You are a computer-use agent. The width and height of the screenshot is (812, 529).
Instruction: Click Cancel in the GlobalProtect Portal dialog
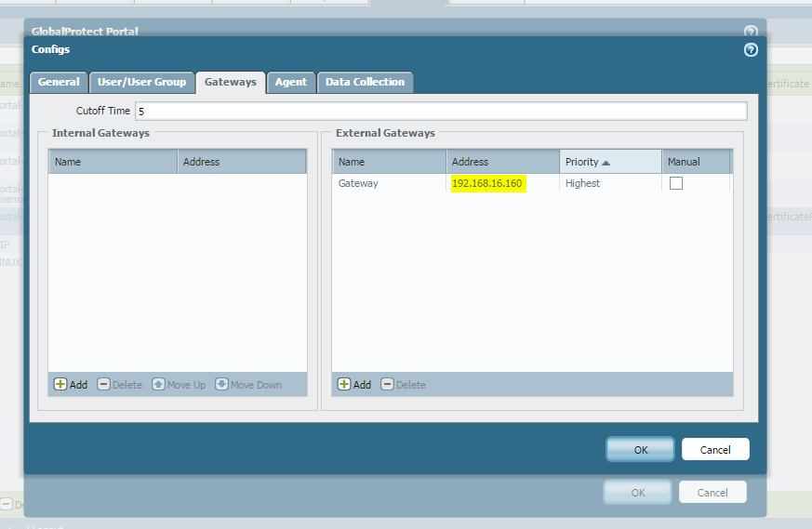(712, 492)
